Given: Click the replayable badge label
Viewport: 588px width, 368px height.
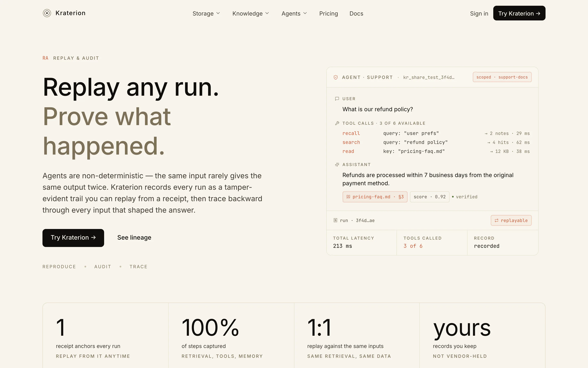Looking at the screenshot, I should pyautogui.click(x=514, y=221).
